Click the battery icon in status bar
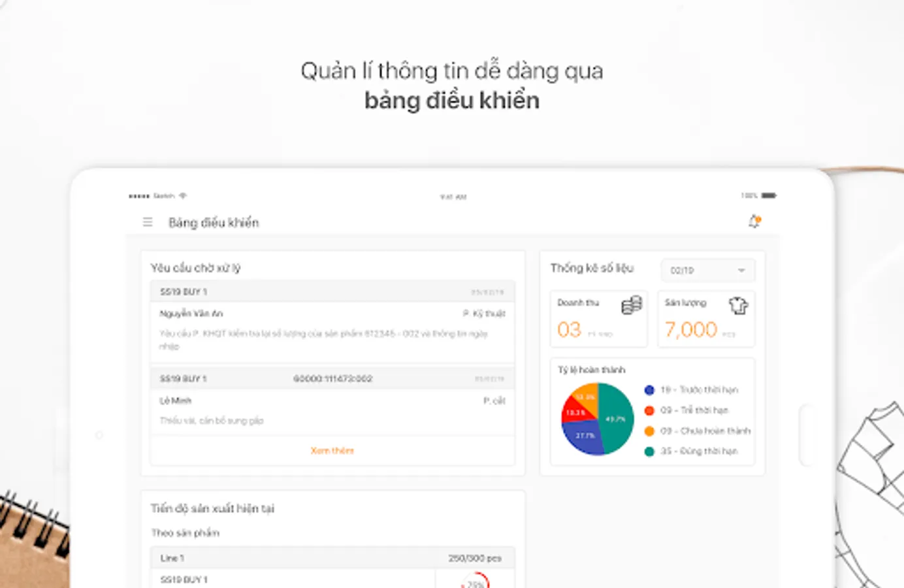This screenshot has width=904, height=588. click(x=769, y=195)
